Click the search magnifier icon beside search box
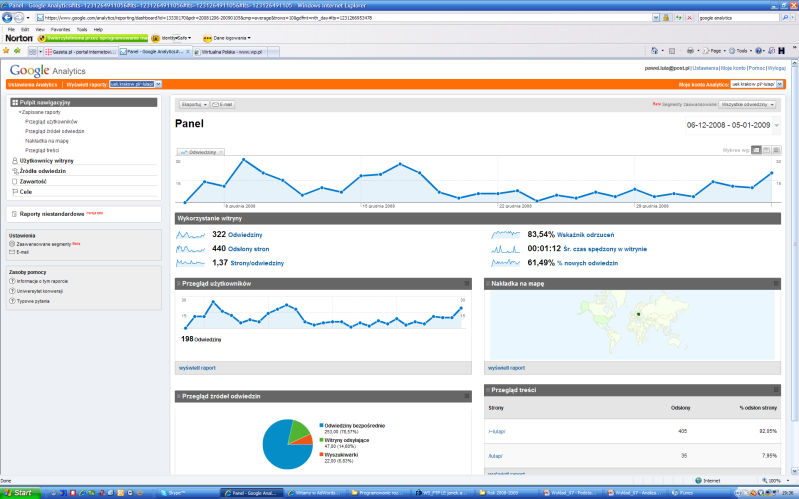The height and width of the screenshot is (499, 799). pos(785,18)
